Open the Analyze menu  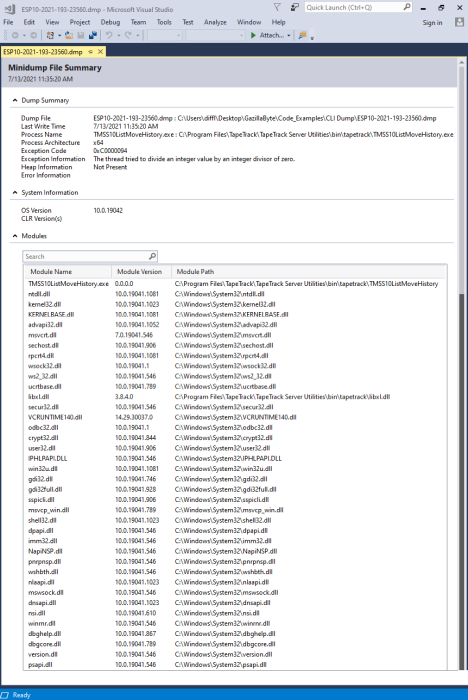point(215,22)
